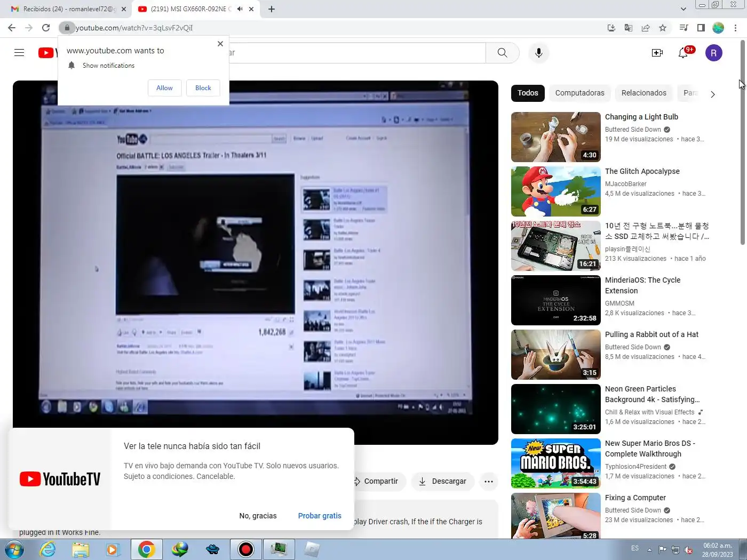The width and height of the screenshot is (747, 560).
Task: Click the Show desktop strip
Action: tap(743, 549)
